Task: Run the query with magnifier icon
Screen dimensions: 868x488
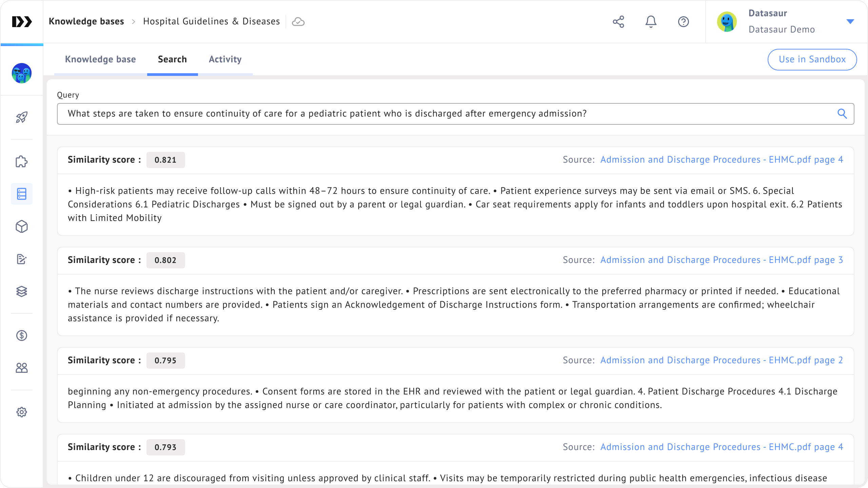Action: (x=842, y=114)
